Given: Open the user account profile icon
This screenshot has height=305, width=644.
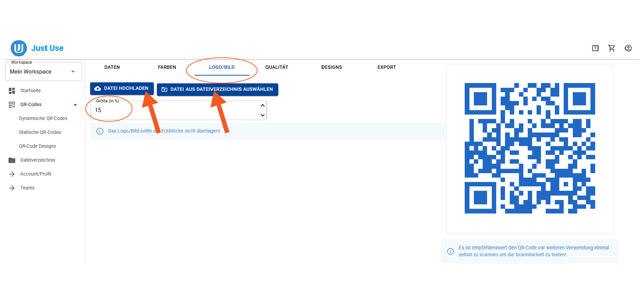Looking at the screenshot, I should point(628,48).
